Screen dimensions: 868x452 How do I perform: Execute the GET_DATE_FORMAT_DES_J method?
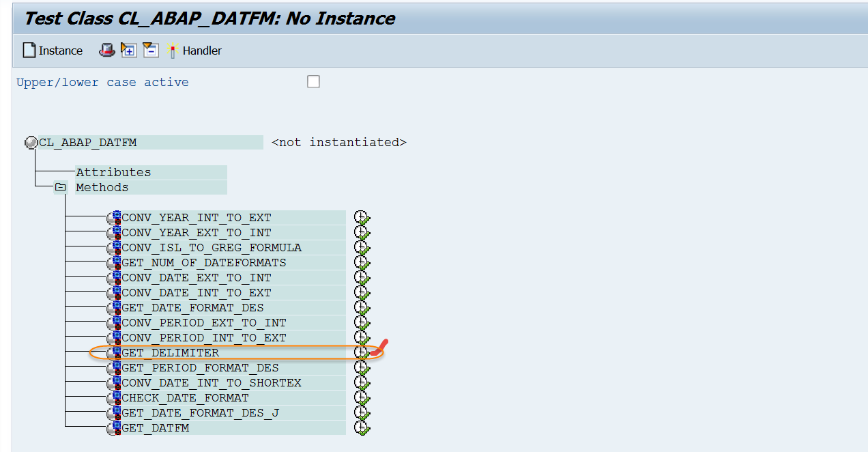pyautogui.click(x=362, y=412)
